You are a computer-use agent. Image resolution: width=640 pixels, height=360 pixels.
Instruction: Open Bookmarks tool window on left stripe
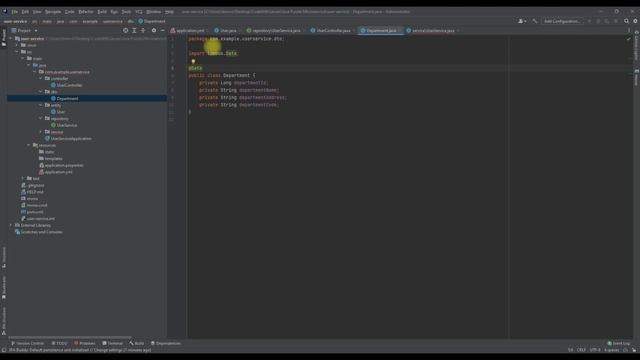coord(4,288)
